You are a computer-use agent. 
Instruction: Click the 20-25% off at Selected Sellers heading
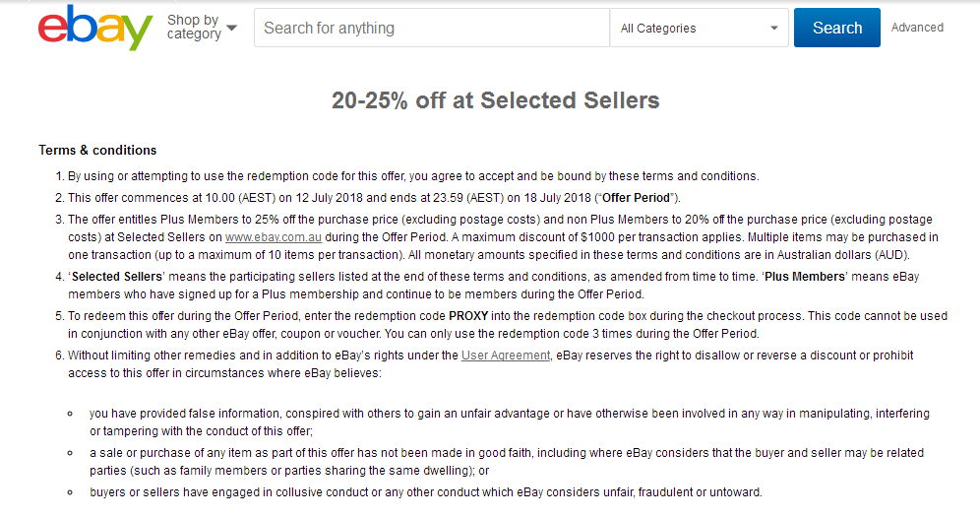[x=495, y=100]
